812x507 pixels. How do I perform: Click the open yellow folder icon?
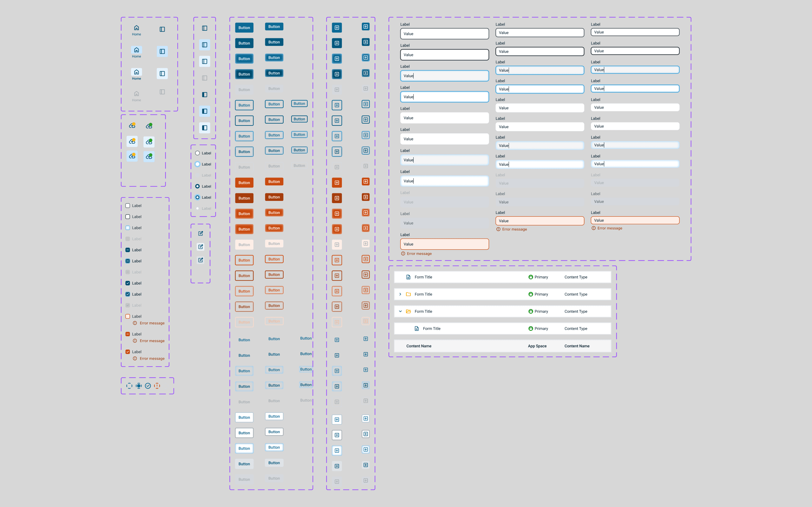click(408, 311)
